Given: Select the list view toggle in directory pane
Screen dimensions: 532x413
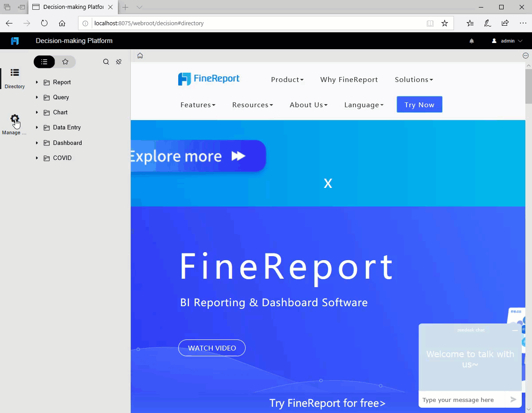Looking at the screenshot, I should point(44,62).
